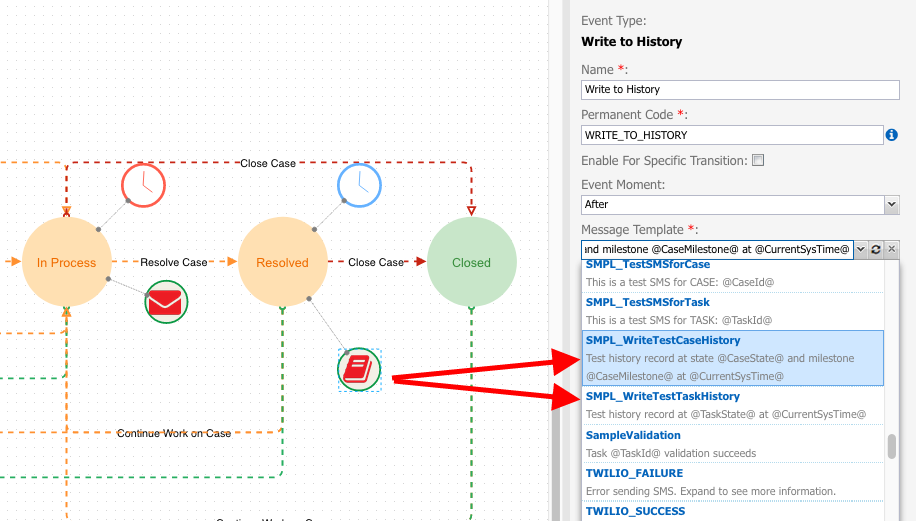Click the 'This is a test SMS for TASK' description

click(679, 320)
